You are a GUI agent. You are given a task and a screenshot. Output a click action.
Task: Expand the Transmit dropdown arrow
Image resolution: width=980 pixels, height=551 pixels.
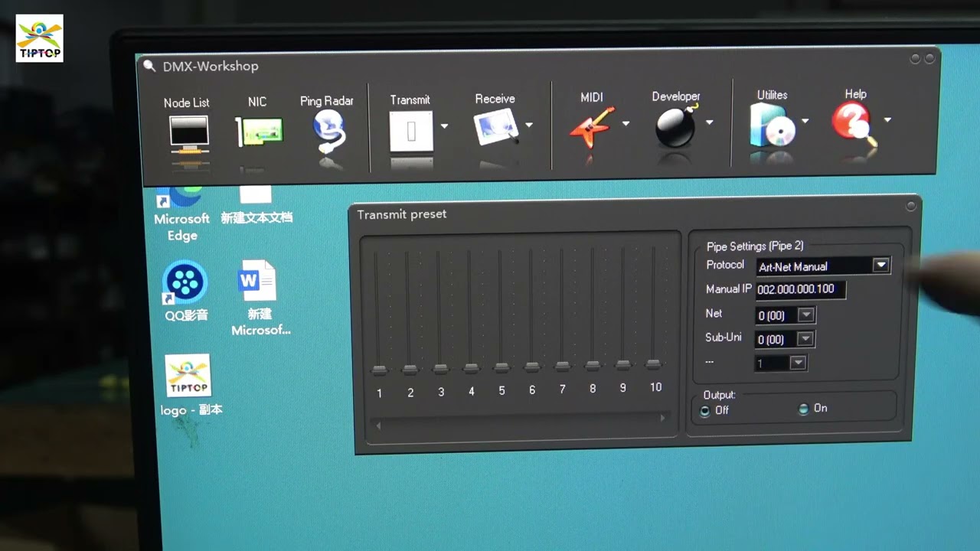444,126
